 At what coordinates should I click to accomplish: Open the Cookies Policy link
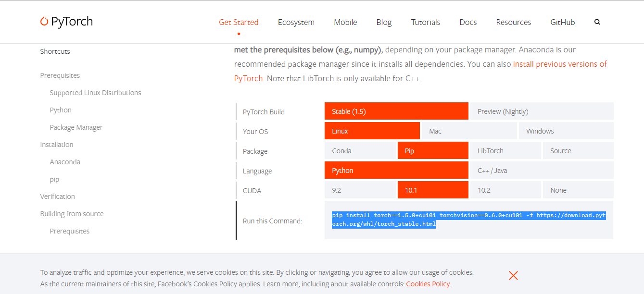[x=428, y=284]
